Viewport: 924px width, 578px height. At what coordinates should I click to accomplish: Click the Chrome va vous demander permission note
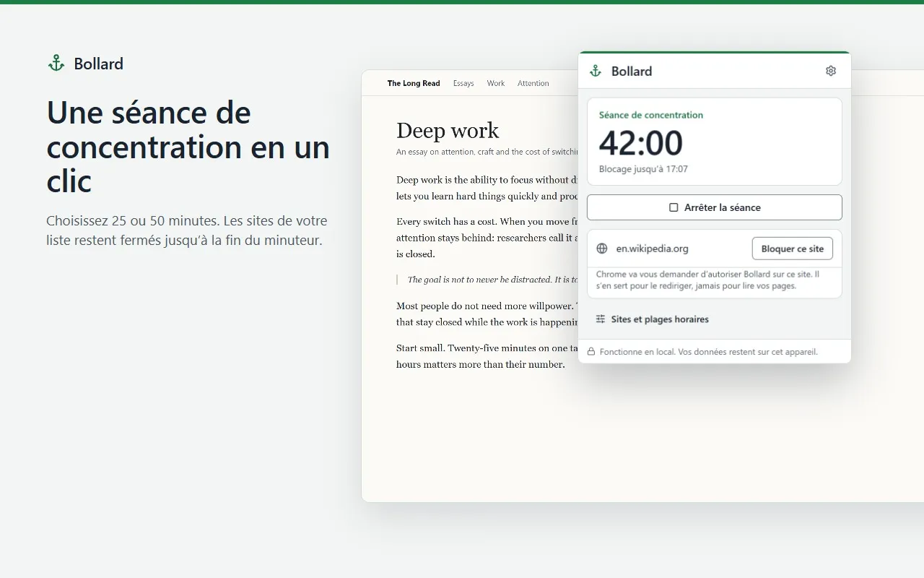[x=708, y=280]
